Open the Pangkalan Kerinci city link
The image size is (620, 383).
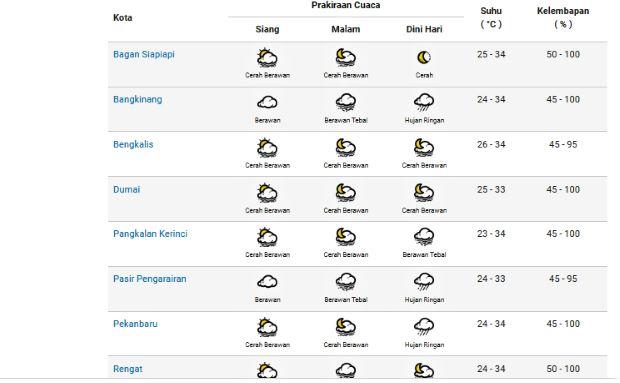point(150,234)
